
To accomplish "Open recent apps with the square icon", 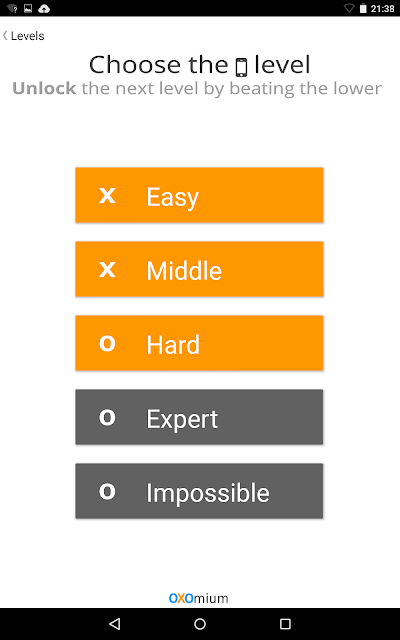I will [285, 623].
